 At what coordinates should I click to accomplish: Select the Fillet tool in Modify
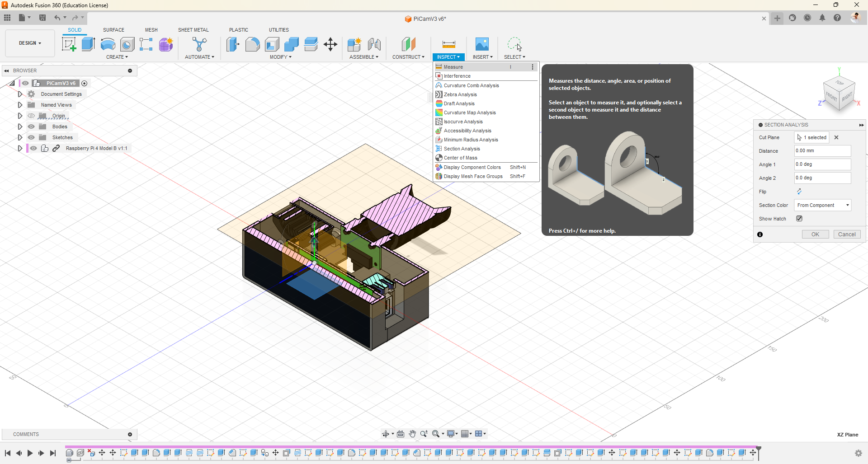pos(252,44)
